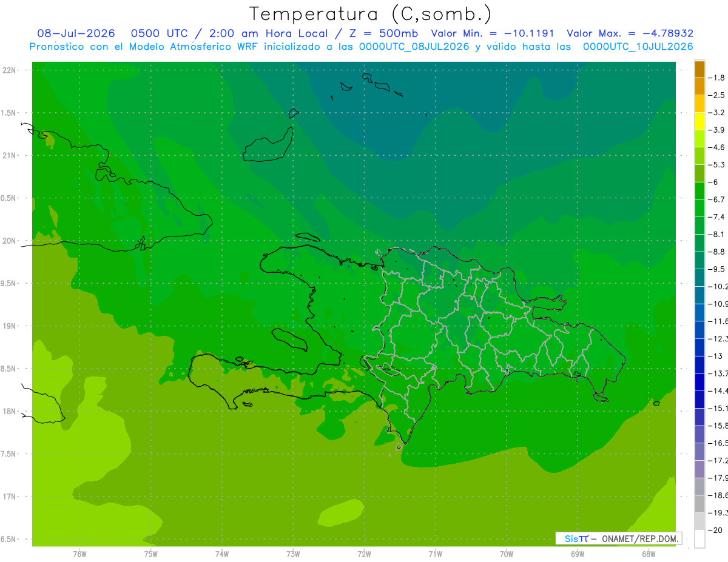Click the '74W' longitude label

click(221, 554)
